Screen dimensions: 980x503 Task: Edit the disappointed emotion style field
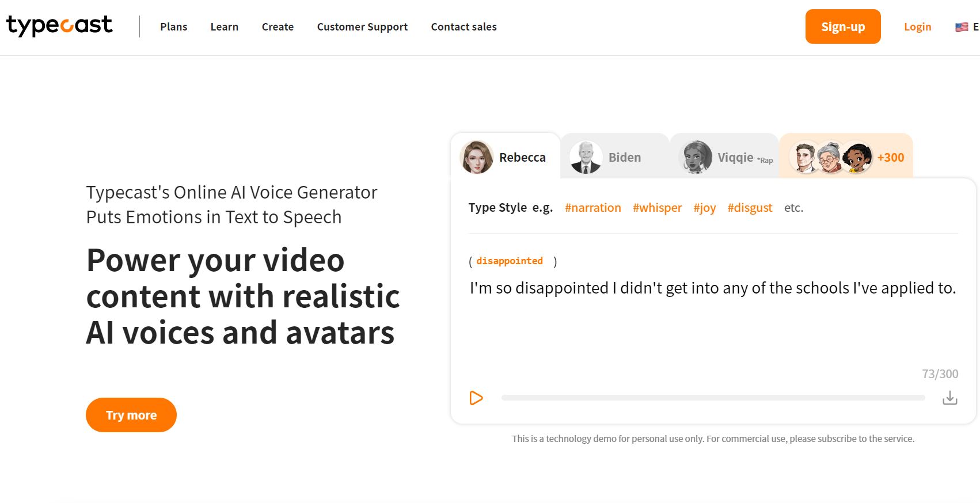tap(510, 261)
